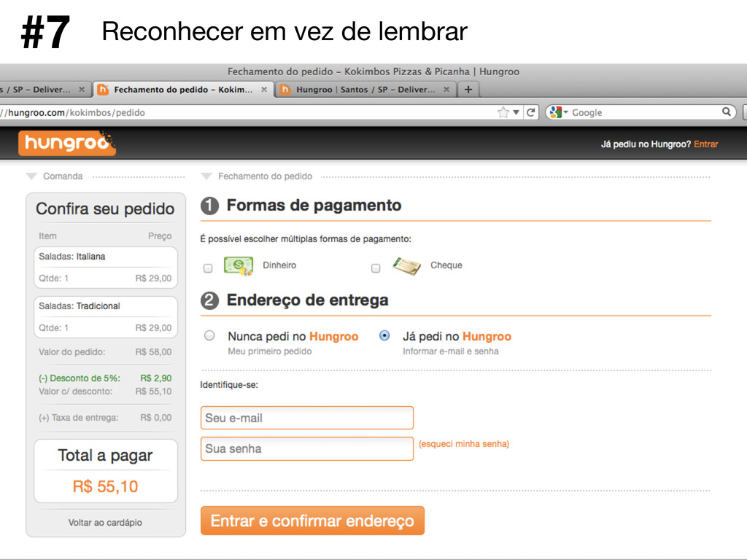Switch to Fechamento do pedido browser tab
Screen dimensions: 747x560
click(x=183, y=90)
